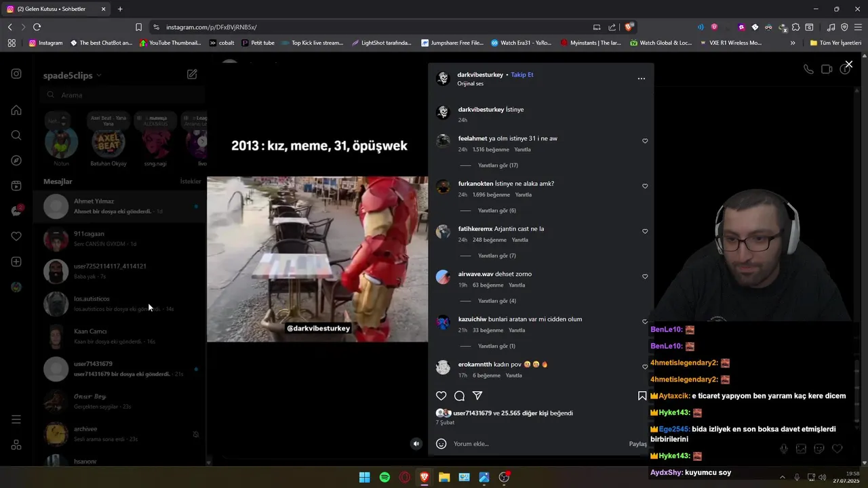Open three-dot options menu of the post
This screenshot has height=488, width=868.
coord(642,79)
